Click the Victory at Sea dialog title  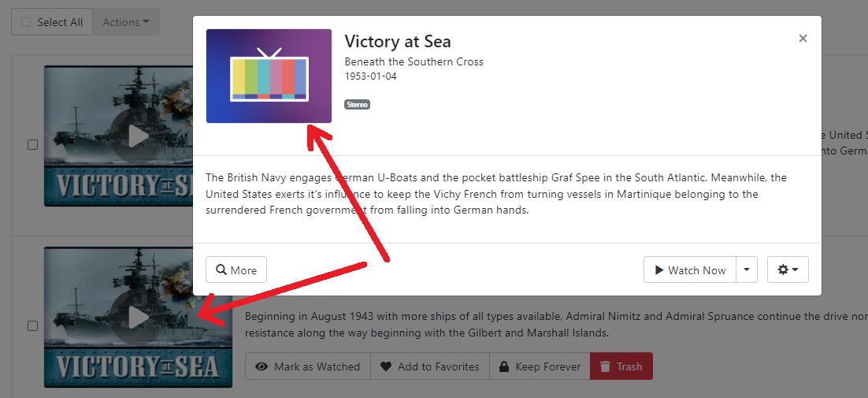[398, 42]
